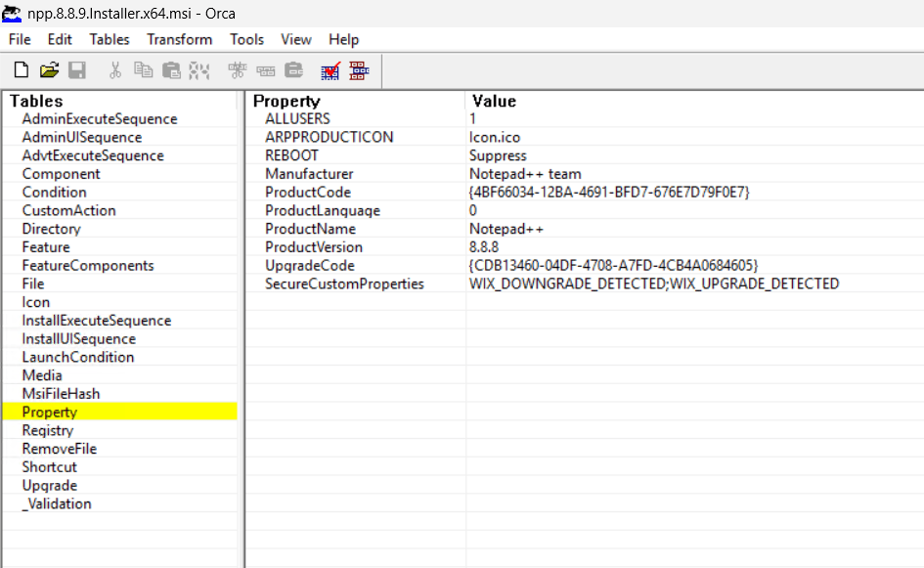Open a file using the folder toolbar icon

click(49, 69)
